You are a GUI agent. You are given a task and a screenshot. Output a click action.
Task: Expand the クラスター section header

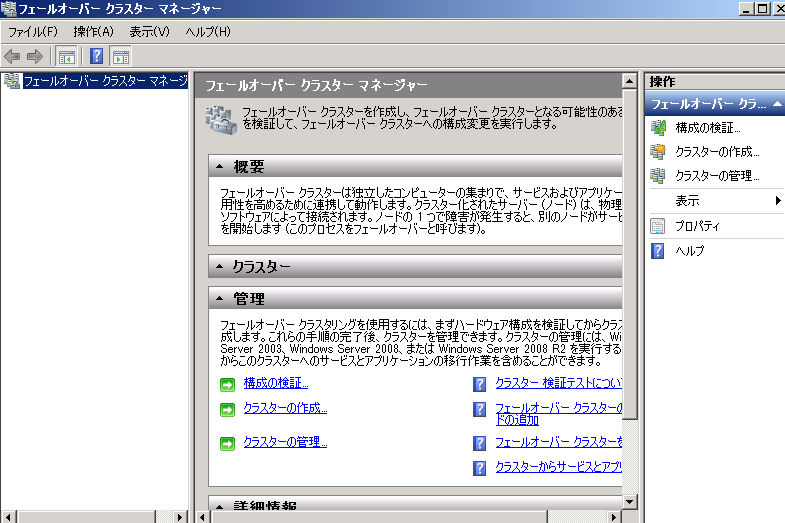tap(219, 267)
